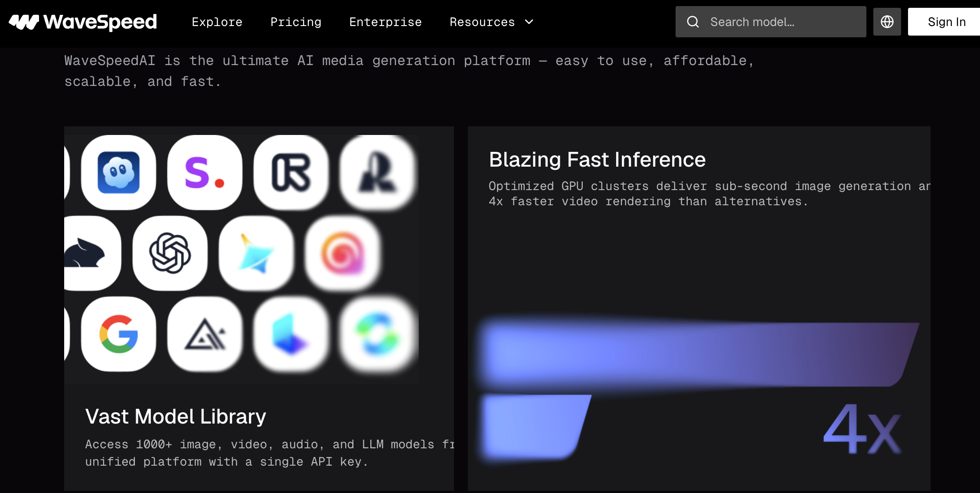
Task: Go to the Pricing page
Action: pos(296,22)
